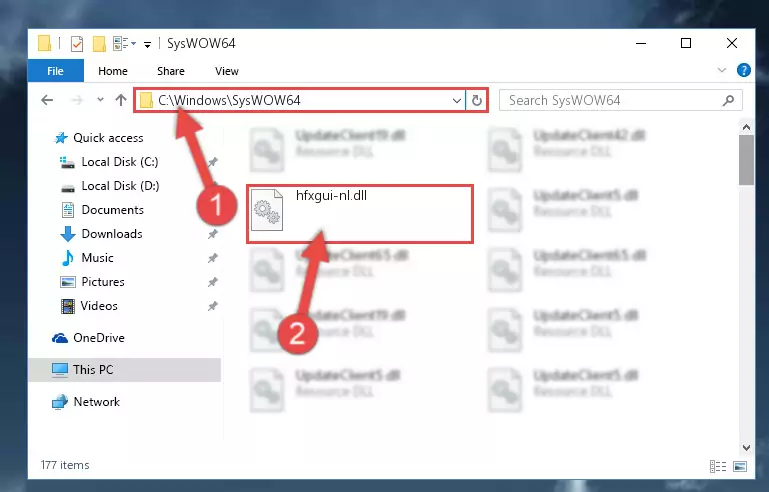Go back with the Back arrow
Screen dimensions: 769x492
coord(47,100)
